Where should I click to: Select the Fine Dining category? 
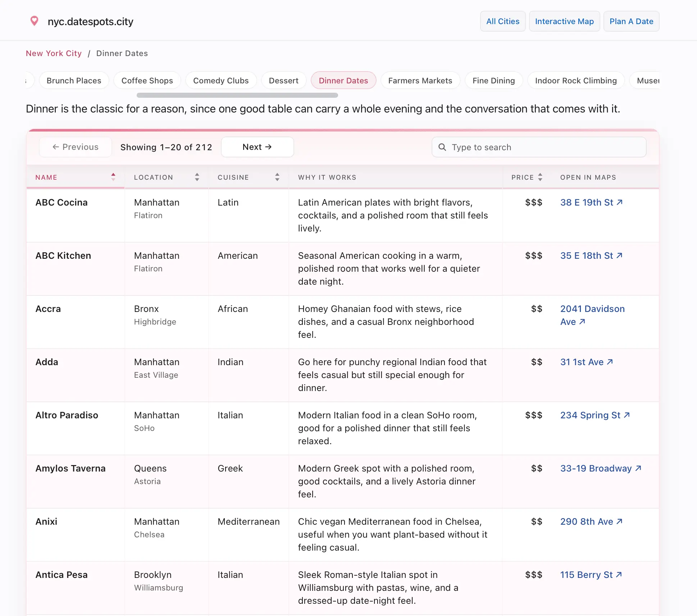pos(493,81)
